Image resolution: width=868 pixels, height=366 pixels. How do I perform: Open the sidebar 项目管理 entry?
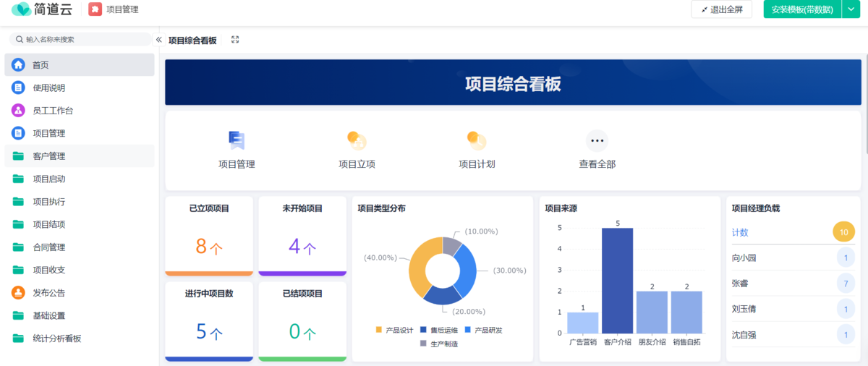[80, 133]
